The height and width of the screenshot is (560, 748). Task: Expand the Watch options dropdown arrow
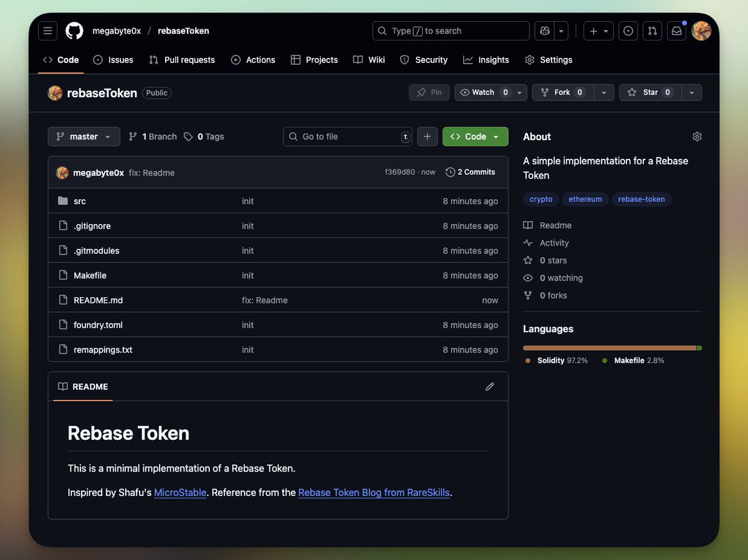coord(520,92)
